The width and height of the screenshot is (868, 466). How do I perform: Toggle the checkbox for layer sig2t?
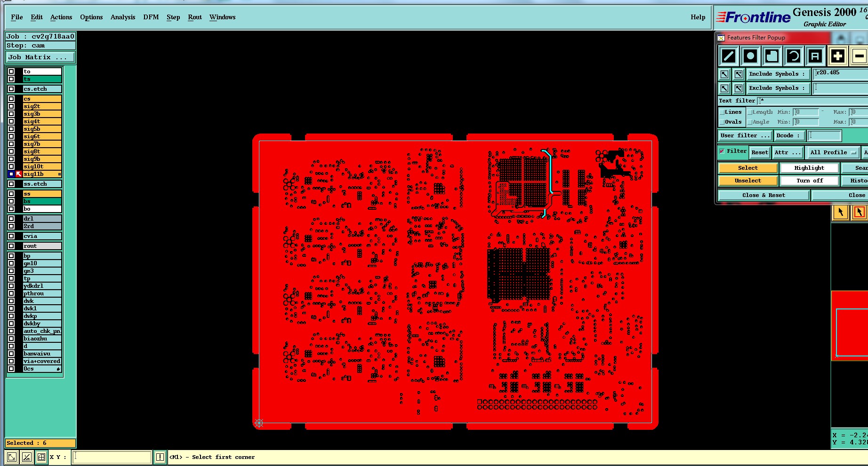click(11, 106)
